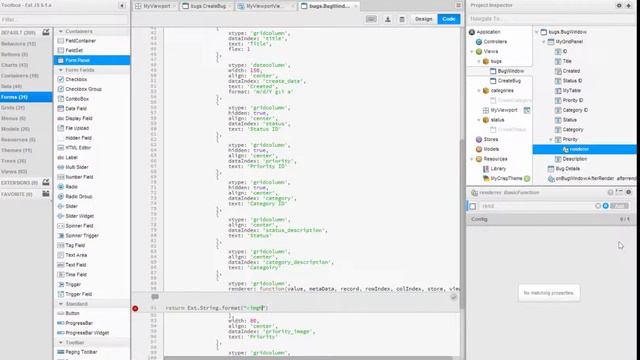
Task: Click the Navigate To search field
Action: tap(551, 19)
